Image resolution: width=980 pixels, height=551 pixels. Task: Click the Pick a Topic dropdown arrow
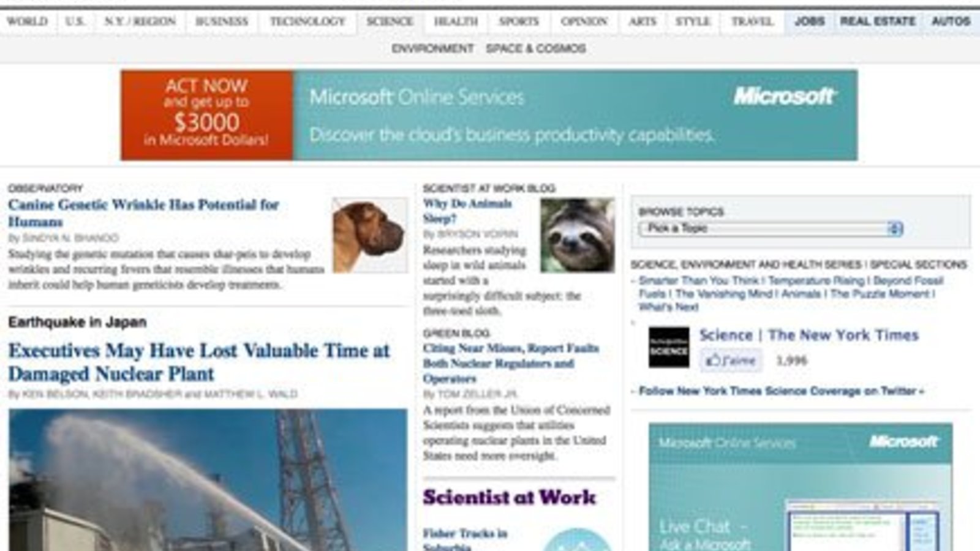point(895,228)
